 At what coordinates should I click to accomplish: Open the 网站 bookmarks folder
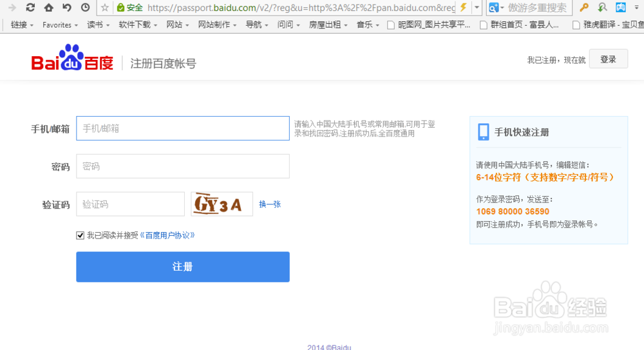[x=178, y=24]
